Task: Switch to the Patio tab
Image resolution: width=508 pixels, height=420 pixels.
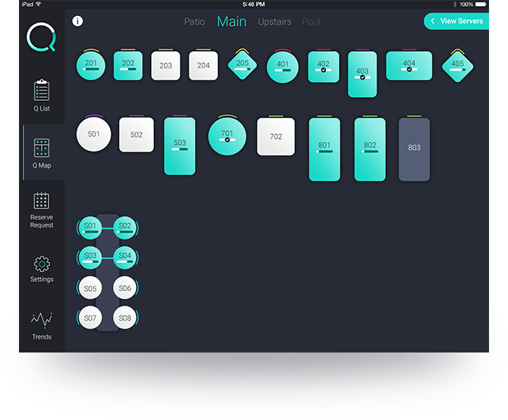Action: click(194, 22)
